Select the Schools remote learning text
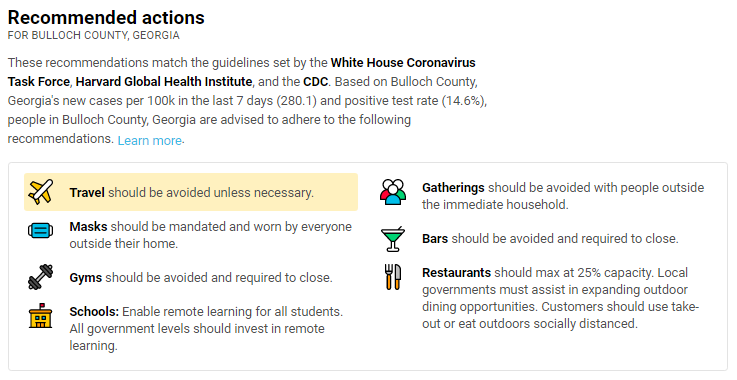Viewport: 737px width, 380px height. (x=206, y=329)
